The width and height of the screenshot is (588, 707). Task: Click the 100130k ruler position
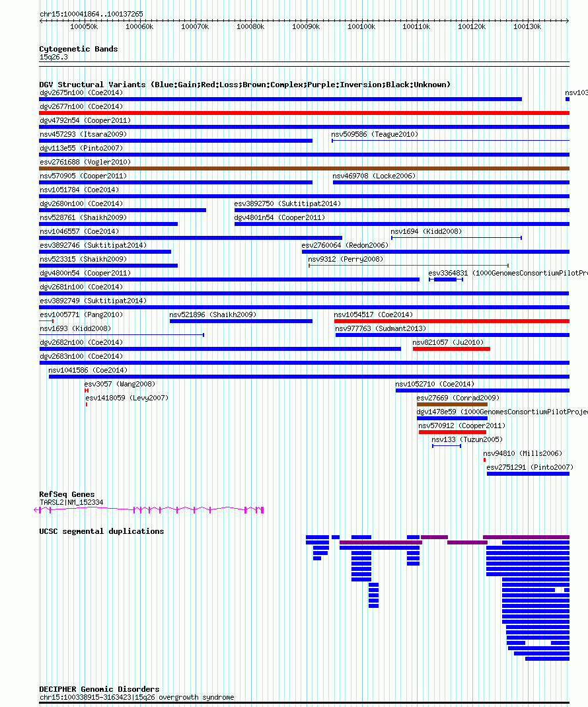coord(527,26)
